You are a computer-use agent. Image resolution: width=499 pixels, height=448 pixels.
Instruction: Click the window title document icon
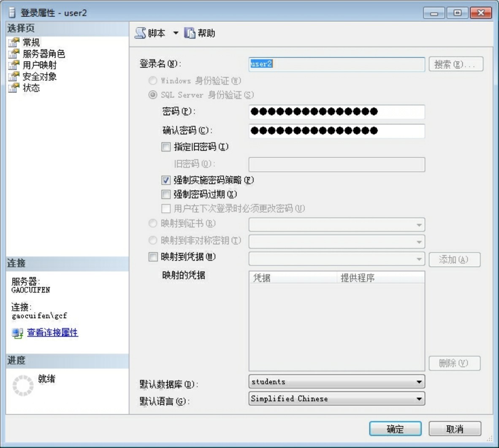12,13
